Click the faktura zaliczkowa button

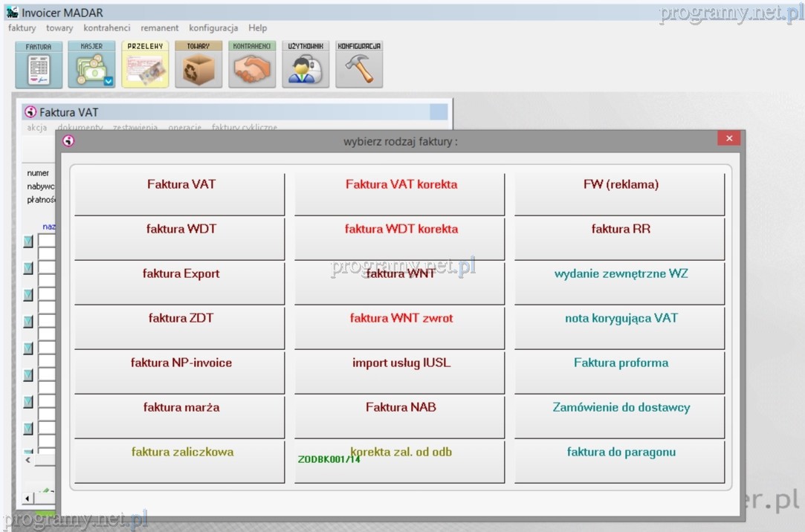pos(179,461)
